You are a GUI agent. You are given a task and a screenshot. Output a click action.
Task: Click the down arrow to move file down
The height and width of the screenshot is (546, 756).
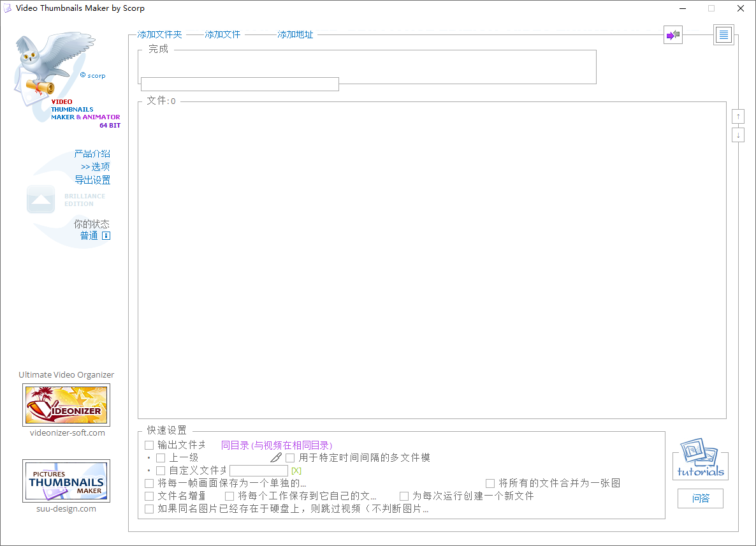pyautogui.click(x=738, y=135)
